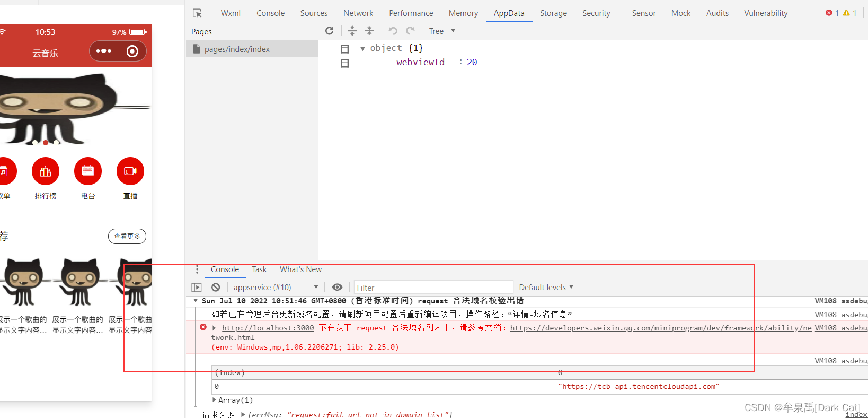Click the red error count indicator
Image resolution: width=868 pixels, height=418 pixels.
click(x=832, y=13)
